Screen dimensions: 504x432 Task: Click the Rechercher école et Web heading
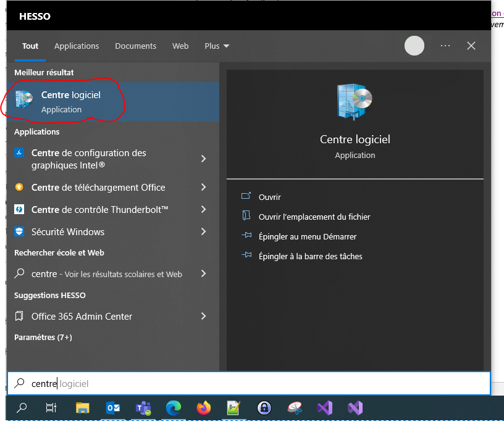[59, 253]
